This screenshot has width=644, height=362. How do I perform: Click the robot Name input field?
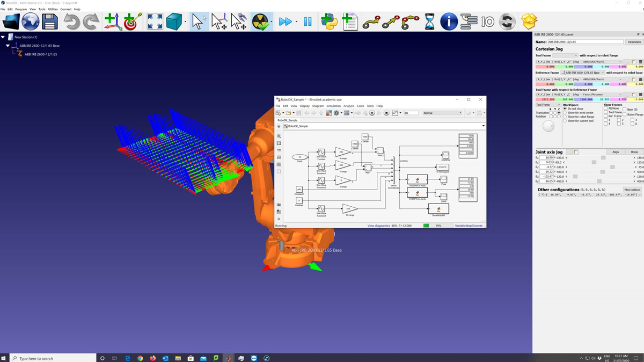(x=585, y=42)
